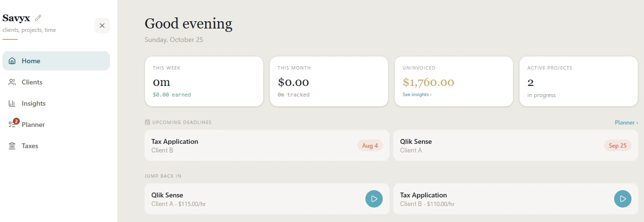Click the Clients people icon
This screenshot has width=644, height=222.
pos(12,82)
